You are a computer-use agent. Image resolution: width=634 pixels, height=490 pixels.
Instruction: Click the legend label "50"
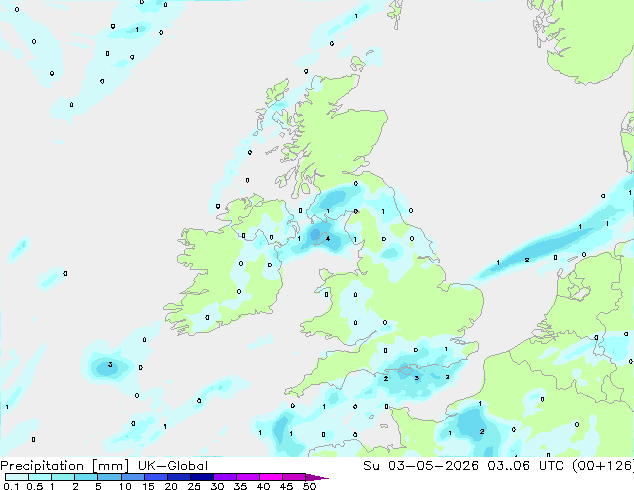pos(309,486)
